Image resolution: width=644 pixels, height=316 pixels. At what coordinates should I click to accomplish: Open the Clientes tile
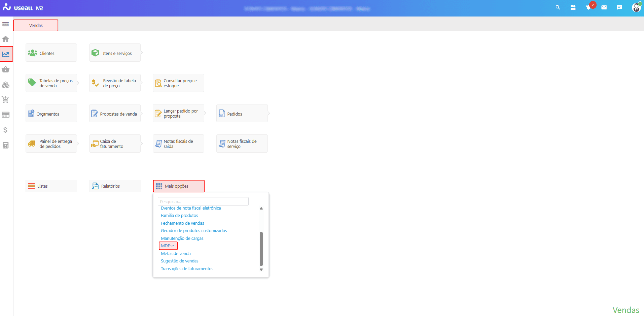[x=51, y=53]
